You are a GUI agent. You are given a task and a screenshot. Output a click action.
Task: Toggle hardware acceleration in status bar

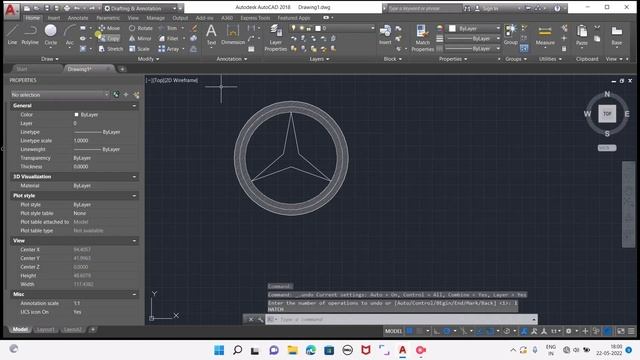tap(607, 331)
